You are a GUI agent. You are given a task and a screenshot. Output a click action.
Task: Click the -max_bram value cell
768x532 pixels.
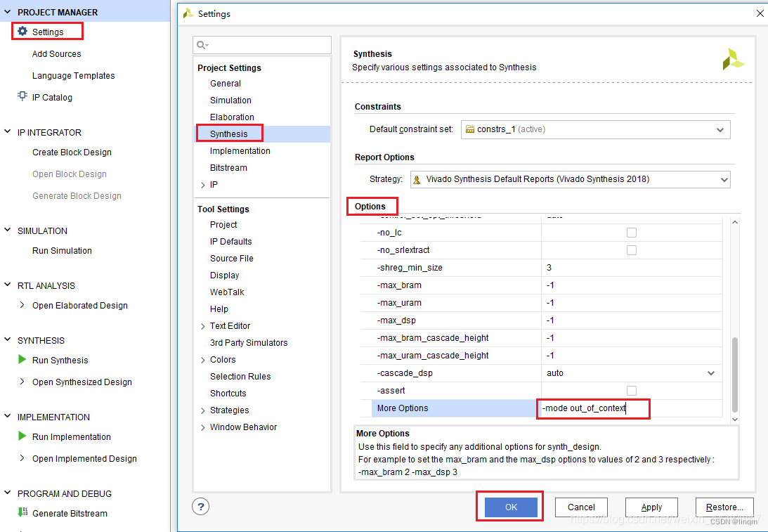point(632,285)
